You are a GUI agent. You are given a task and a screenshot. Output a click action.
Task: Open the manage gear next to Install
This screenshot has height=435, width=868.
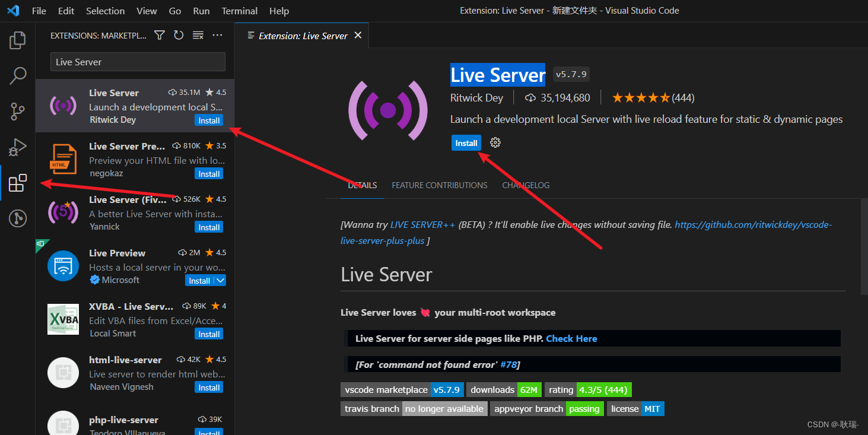click(495, 142)
